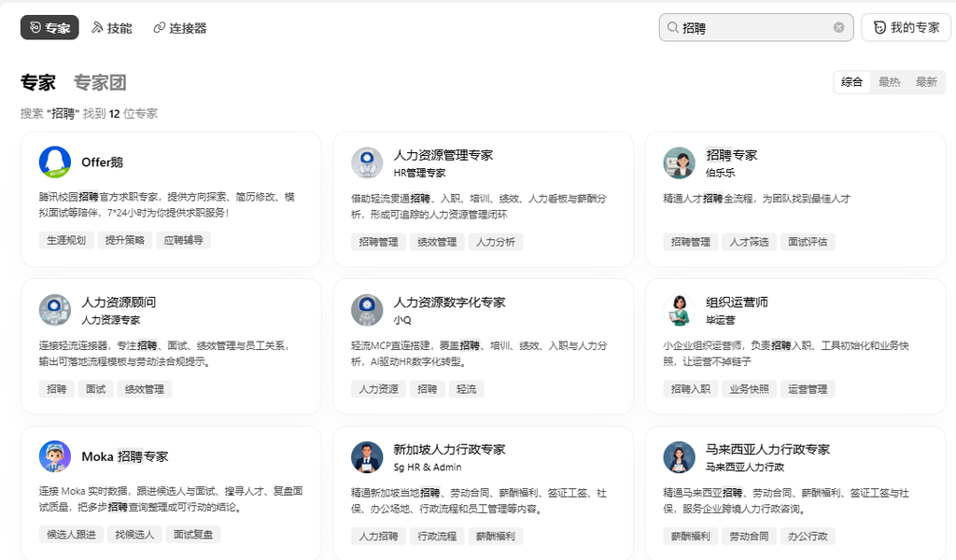Open the Offer鹅 expert title
956x560 pixels.
point(103,162)
